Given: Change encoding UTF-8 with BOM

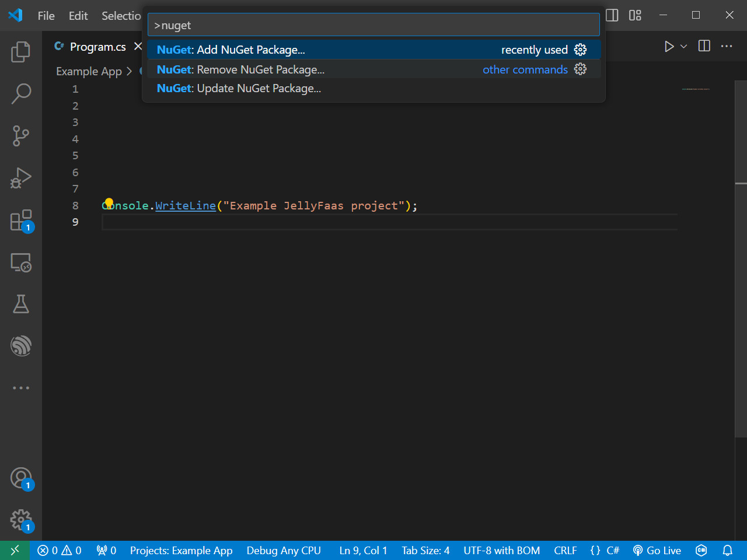Looking at the screenshot, I should coord(502,550).
